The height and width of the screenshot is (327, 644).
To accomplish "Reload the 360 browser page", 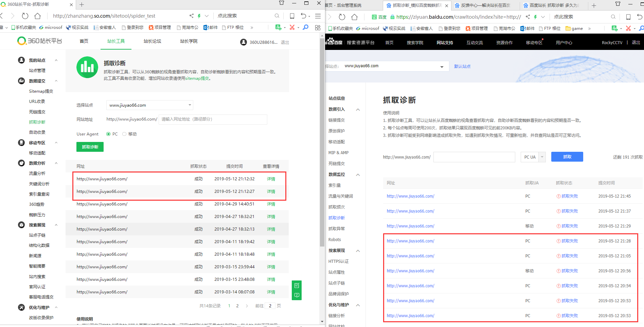I will coord(25,16).
